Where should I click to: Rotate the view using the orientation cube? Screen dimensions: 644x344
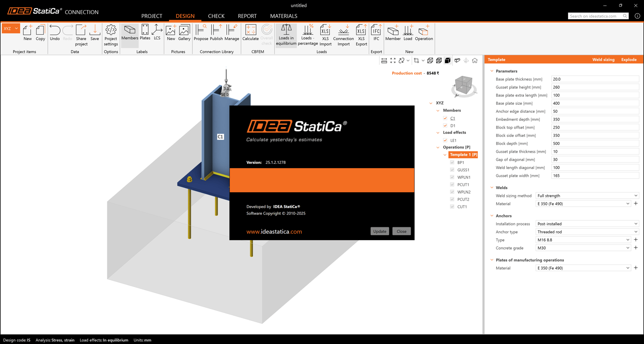click(x=464, y=85)
